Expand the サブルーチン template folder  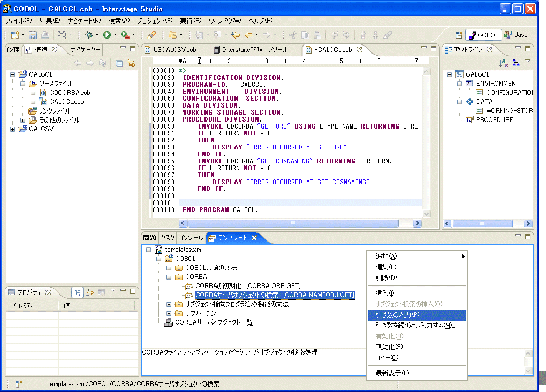click(x=169, y=314)
